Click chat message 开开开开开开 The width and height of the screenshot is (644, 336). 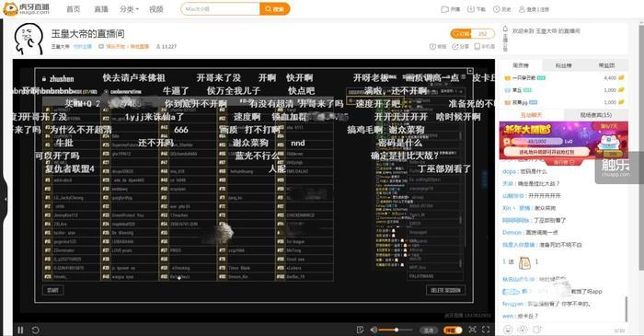tap(545, 196)
